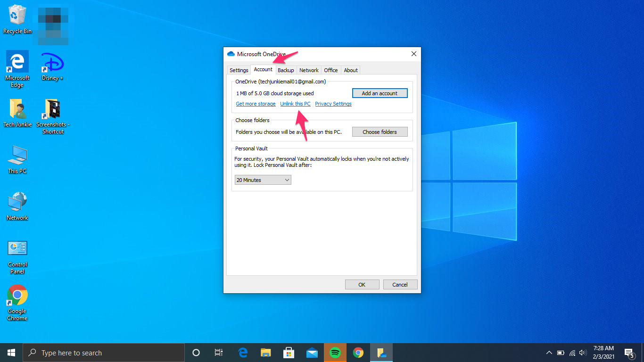
Task: Click the Type here to search box
Action: click(104, 353)
